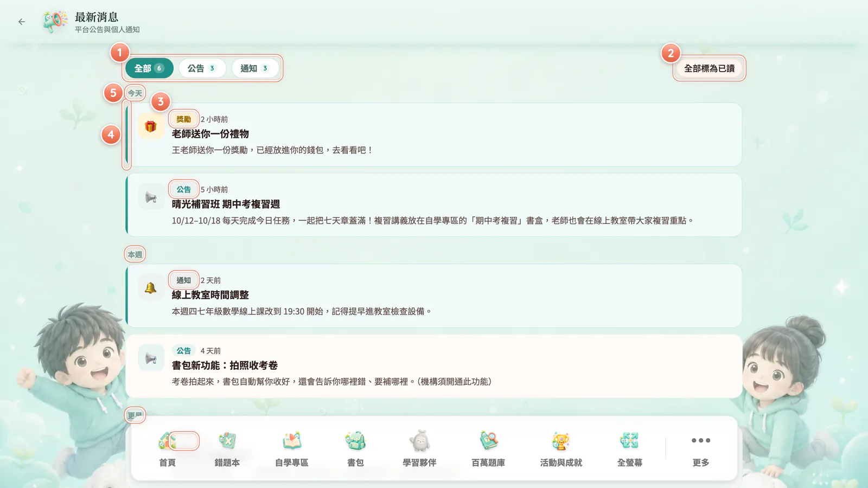Open 書包 from bottom navigation
The image size is (868, 488).
[x=355, y=449]
